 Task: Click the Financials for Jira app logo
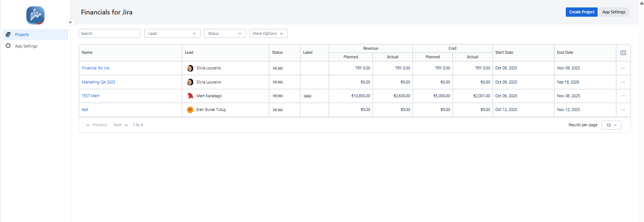pyautogui.click(x=35, y=15)
